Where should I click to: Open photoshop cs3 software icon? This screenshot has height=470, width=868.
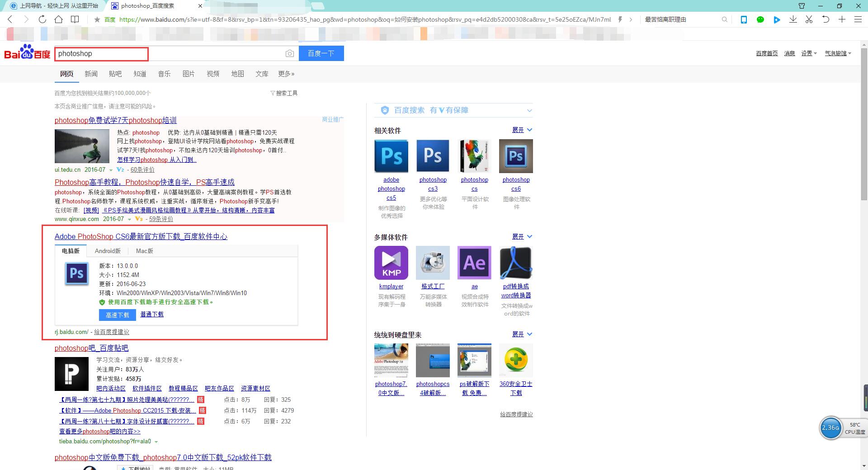point(433,156)
